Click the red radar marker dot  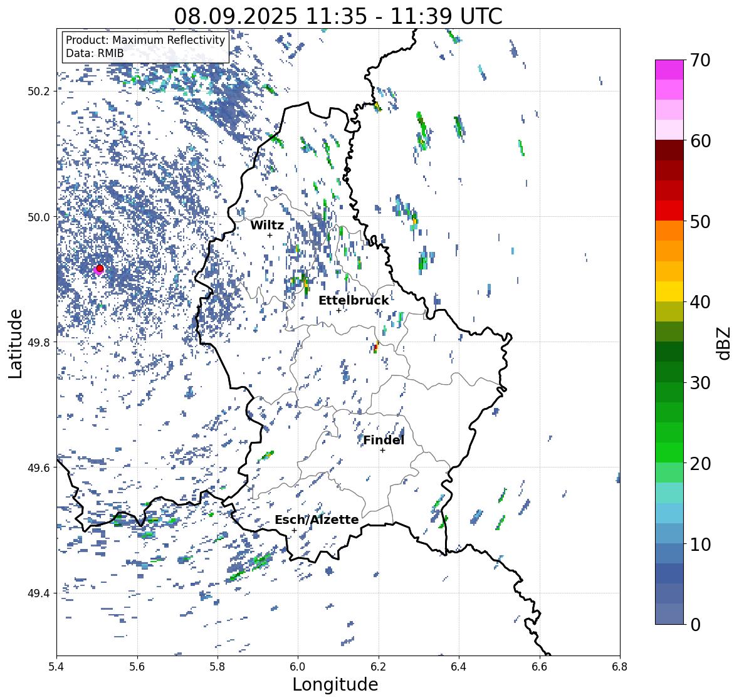[100, 268]
